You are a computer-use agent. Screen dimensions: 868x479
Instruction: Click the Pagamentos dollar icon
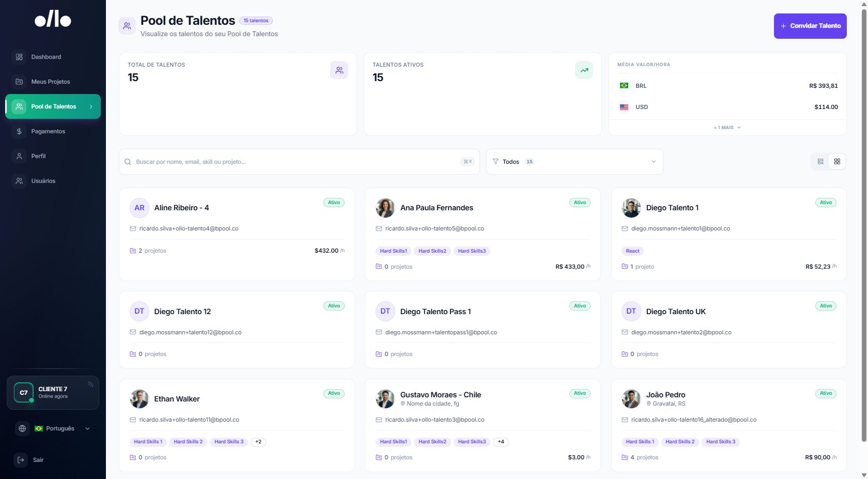19,131
